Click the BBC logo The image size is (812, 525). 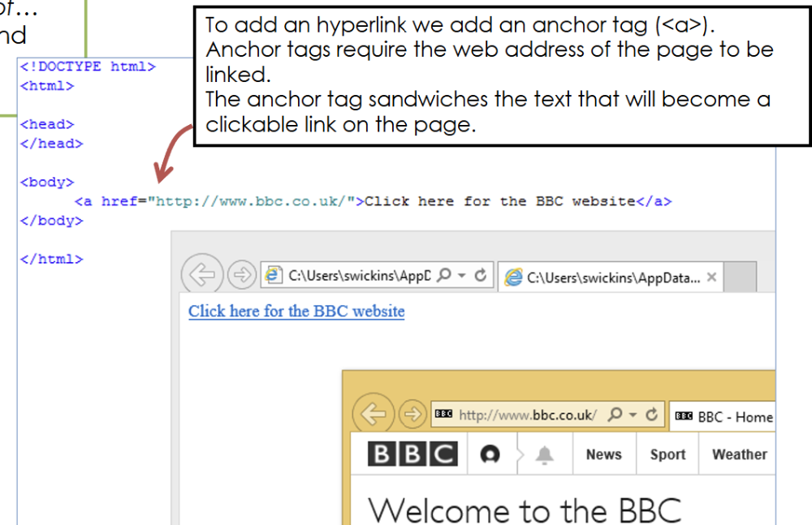[x=412, y=454]
